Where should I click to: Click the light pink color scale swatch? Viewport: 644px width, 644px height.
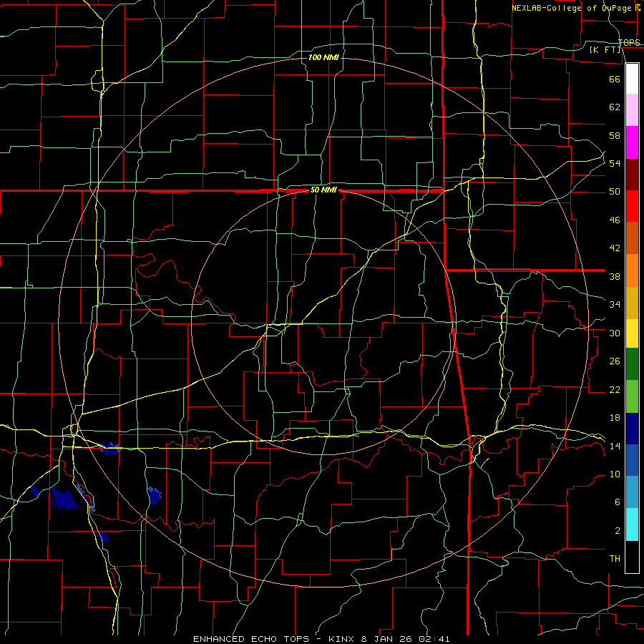(x=632, y=110)
